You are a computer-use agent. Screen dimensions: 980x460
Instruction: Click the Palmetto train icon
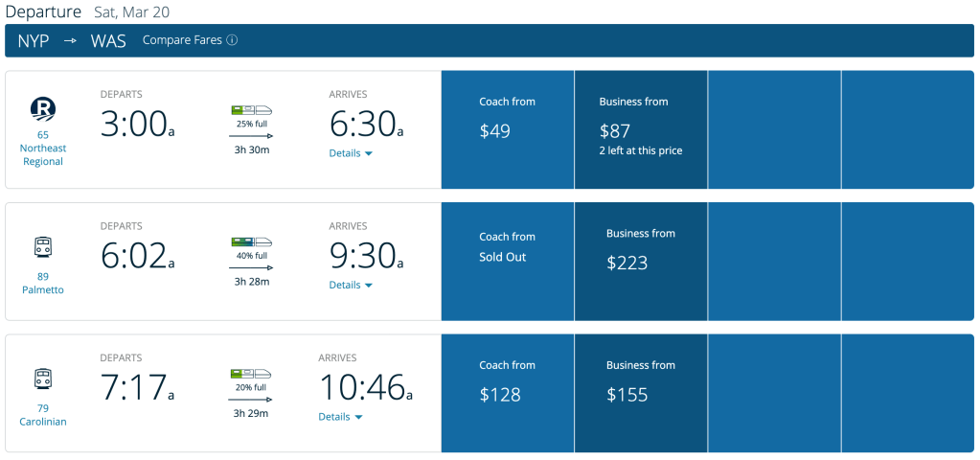(43, 246)
